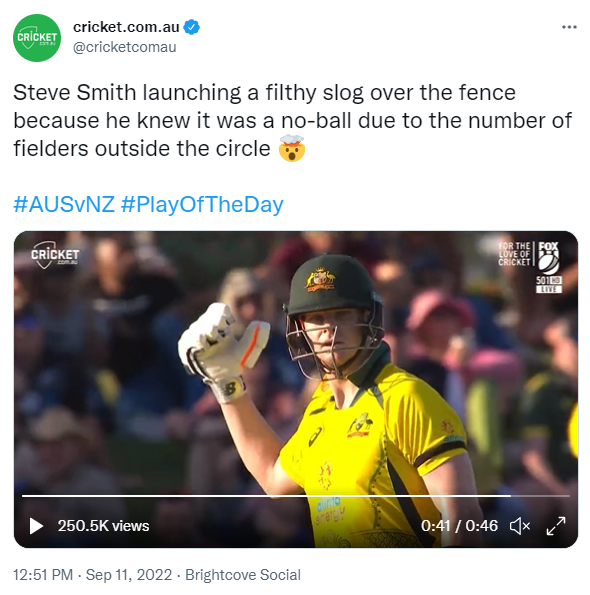Viewport: 590px width, 595px height.
Task: Open the #PlayOfTheDay hashtag link
Action: coord(202,205)
